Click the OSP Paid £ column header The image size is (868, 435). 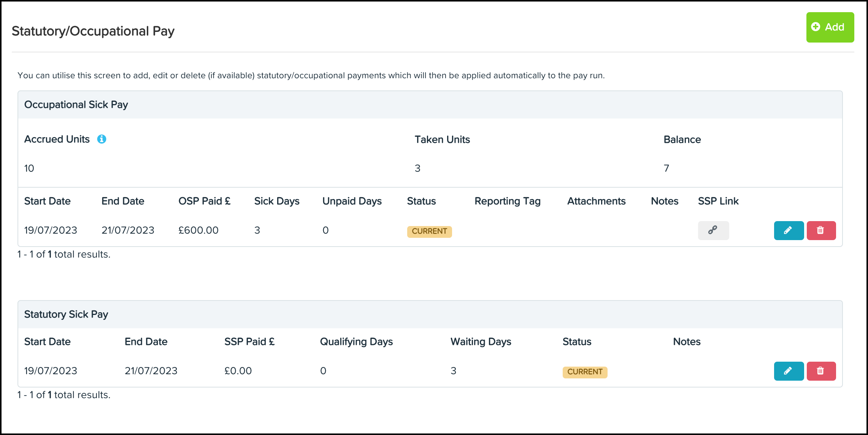(x=205, y=201)
